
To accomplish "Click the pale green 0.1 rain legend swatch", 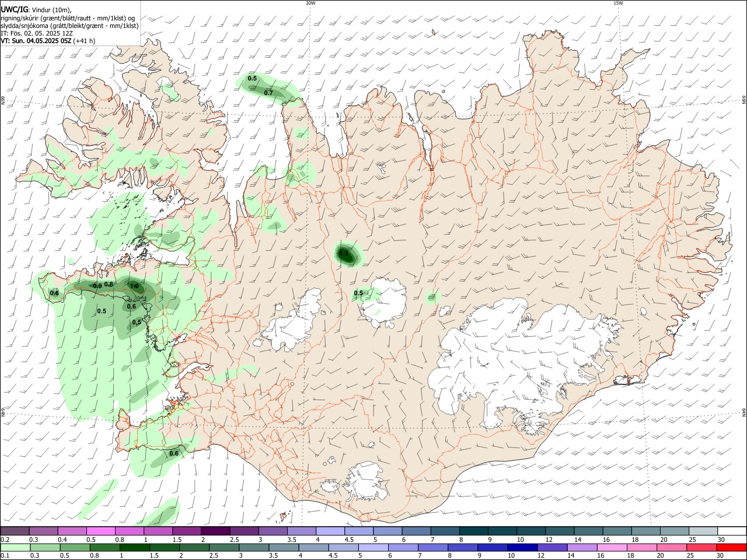I will click(15, 547).
